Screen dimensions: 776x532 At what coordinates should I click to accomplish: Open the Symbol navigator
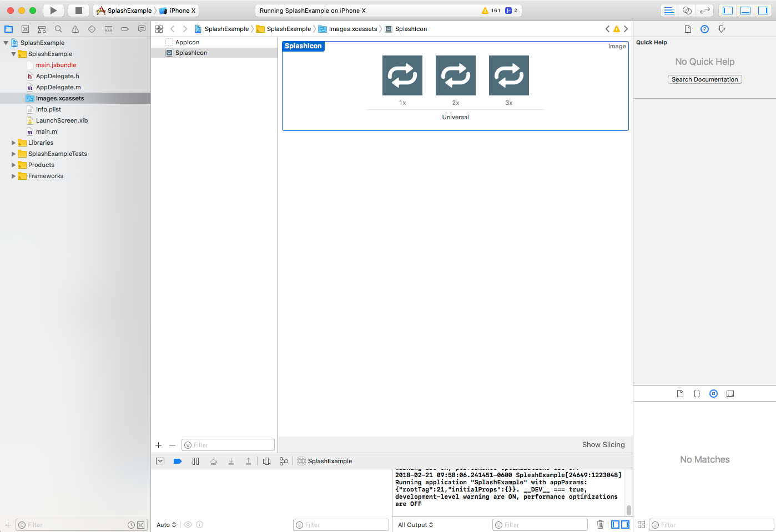pos(42,29)
